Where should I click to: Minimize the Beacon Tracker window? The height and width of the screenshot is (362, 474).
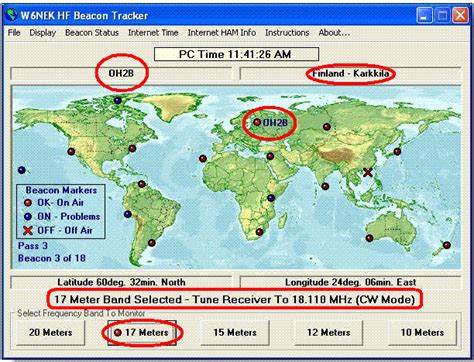tap(424, 15)
